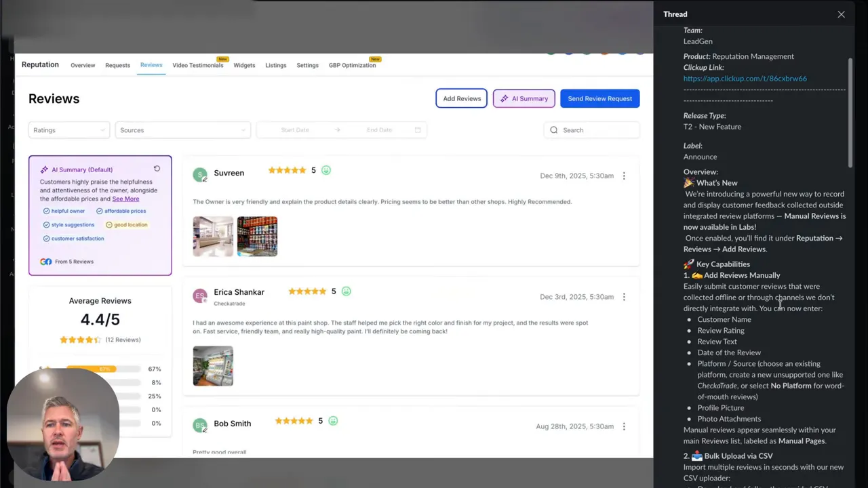
Task: Switch to the Requests tab
Action: coord(117,66)
